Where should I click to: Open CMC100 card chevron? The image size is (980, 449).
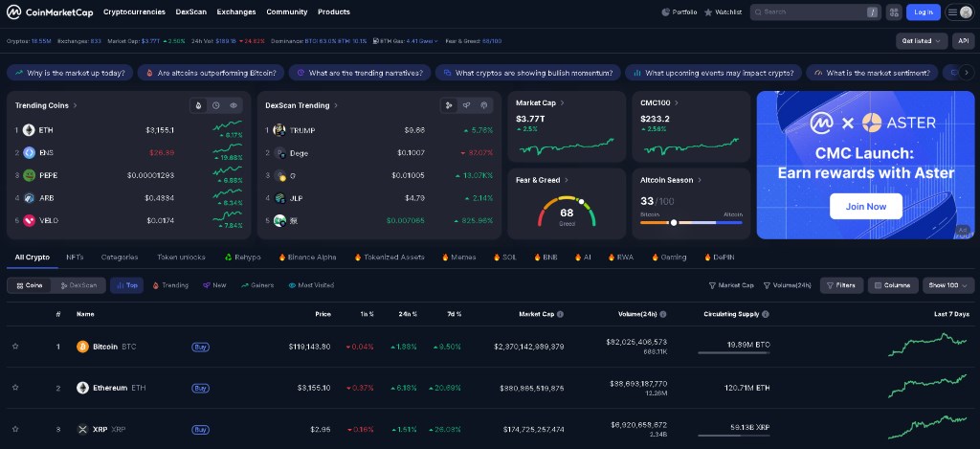[x=677, y=102]
